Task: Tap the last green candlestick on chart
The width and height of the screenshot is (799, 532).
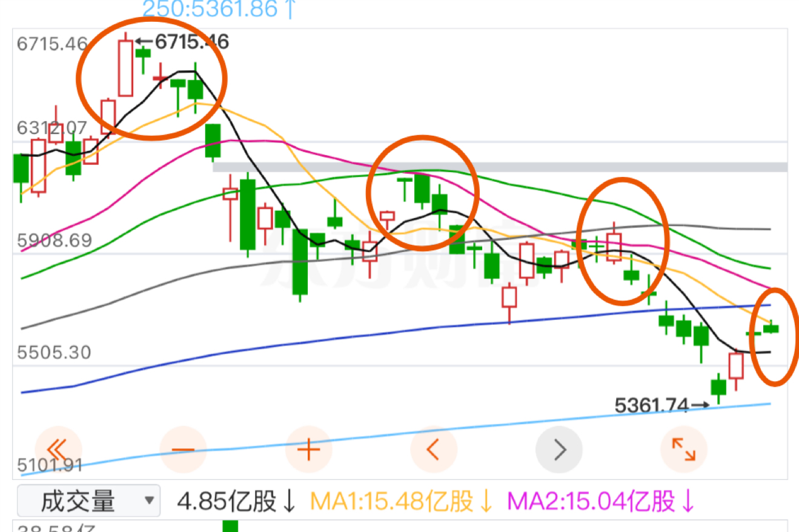Action: click(x=771, y=328)
